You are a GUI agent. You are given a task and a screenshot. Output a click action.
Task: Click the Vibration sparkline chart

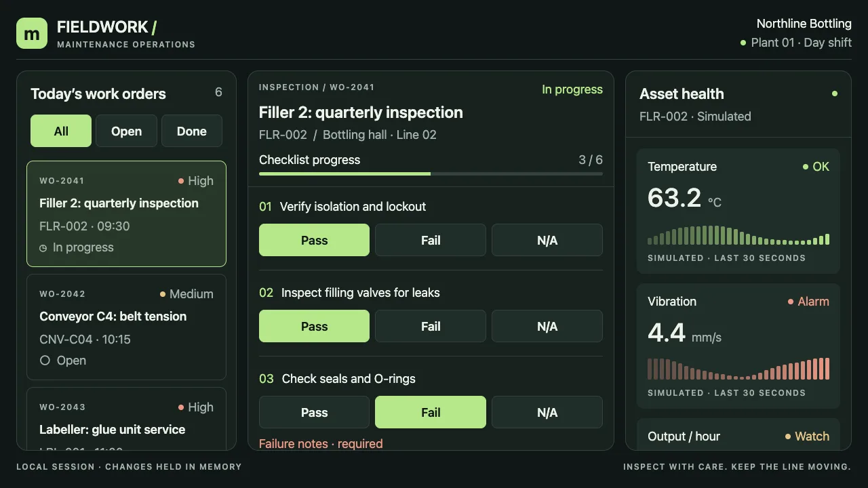click(x=738, y=369)
